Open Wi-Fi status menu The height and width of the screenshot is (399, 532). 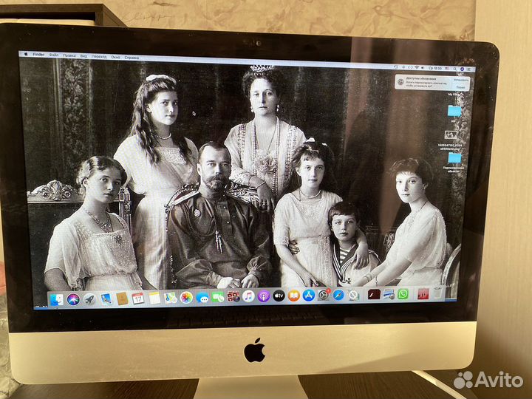pos(417,67)
